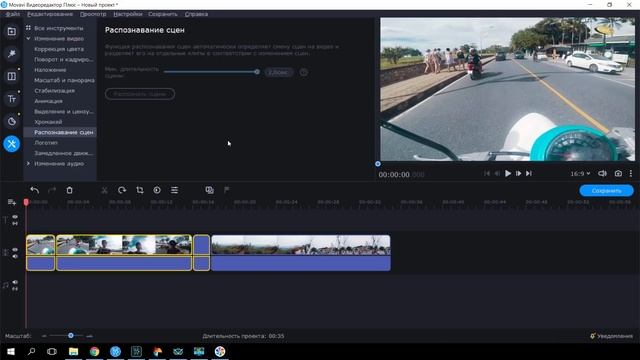
Task: Select Масштаб и панорама tool
Action: tap(64, 80)
